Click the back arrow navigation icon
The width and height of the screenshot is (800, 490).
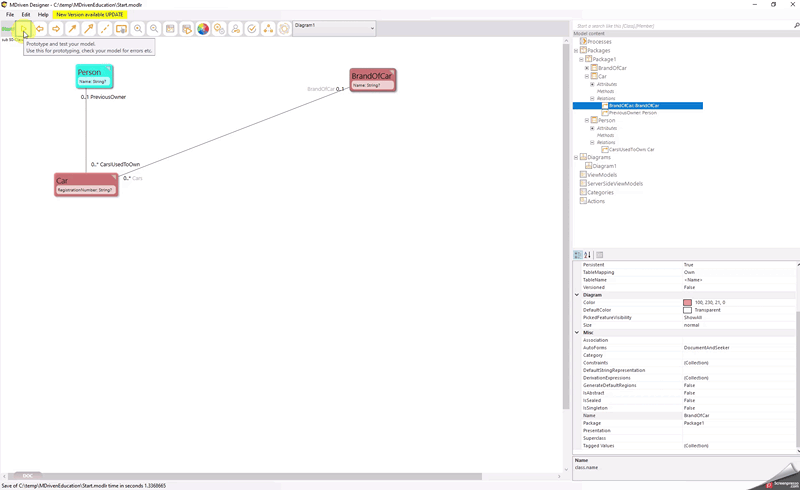pyautogui.click(x=40, y=29)
